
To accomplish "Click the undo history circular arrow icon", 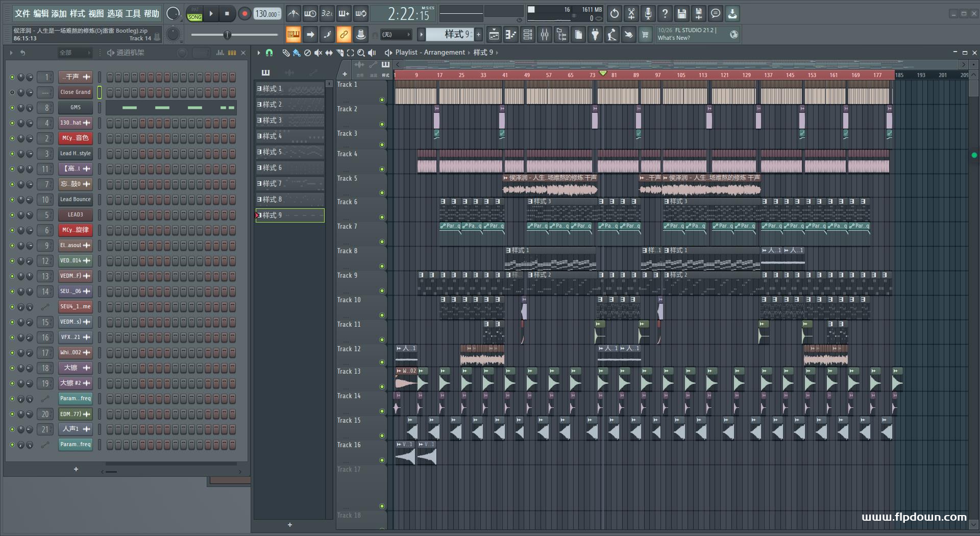I will [615, 14].
